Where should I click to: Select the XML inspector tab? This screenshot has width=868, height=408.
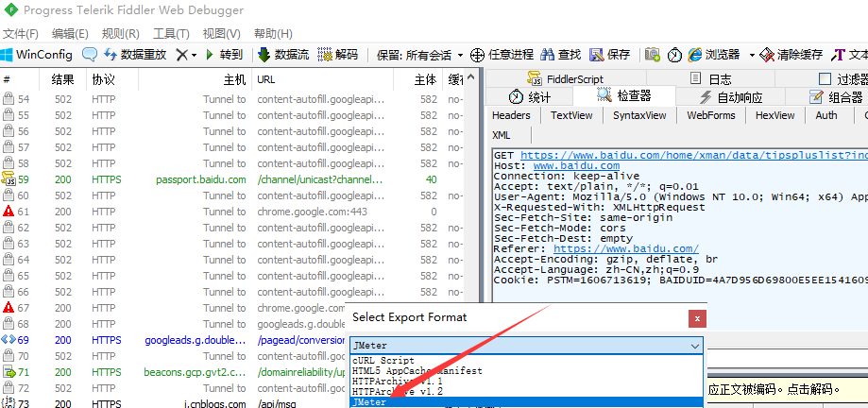(x=501, y=135)
